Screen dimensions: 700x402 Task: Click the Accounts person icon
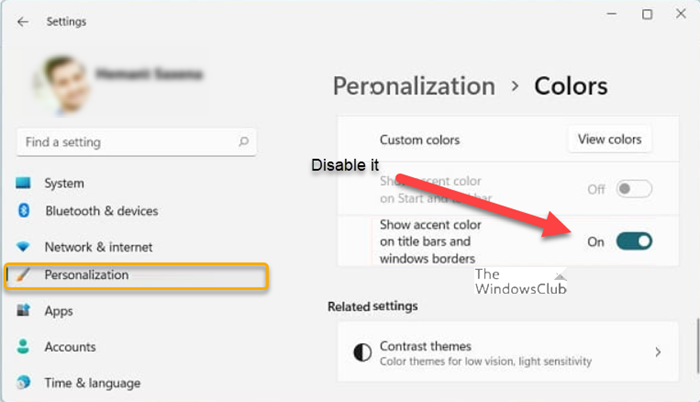(24, 347)
